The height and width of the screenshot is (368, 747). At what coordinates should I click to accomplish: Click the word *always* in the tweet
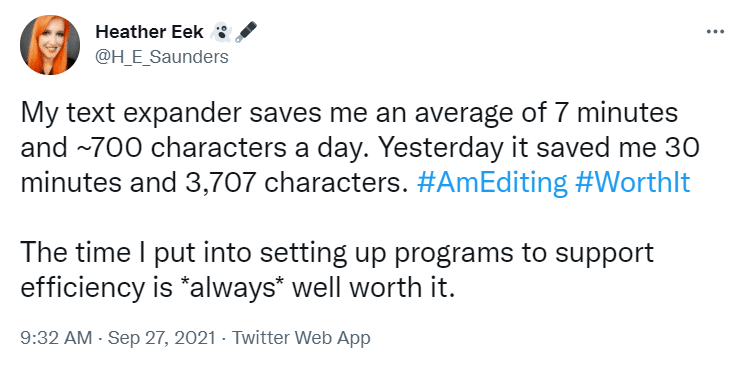tap(233, 289)
